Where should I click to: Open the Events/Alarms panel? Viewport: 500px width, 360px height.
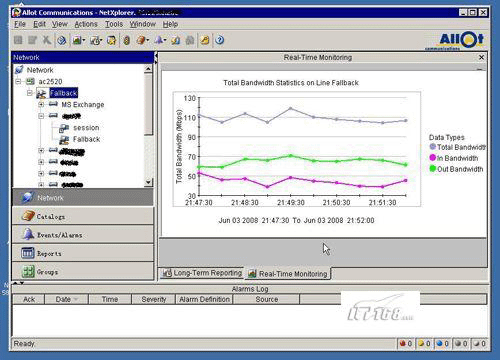pos(83,234)
